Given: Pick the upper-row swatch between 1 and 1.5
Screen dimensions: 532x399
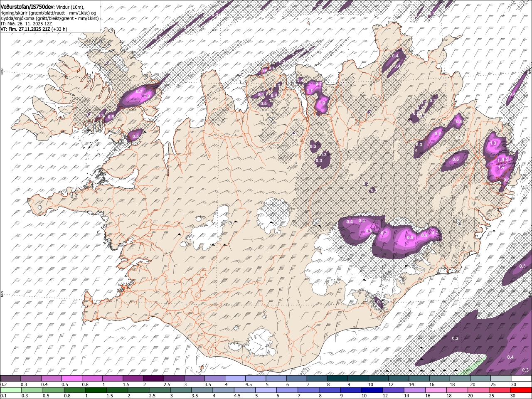Looking at the screenshot, I should (113, 378).
